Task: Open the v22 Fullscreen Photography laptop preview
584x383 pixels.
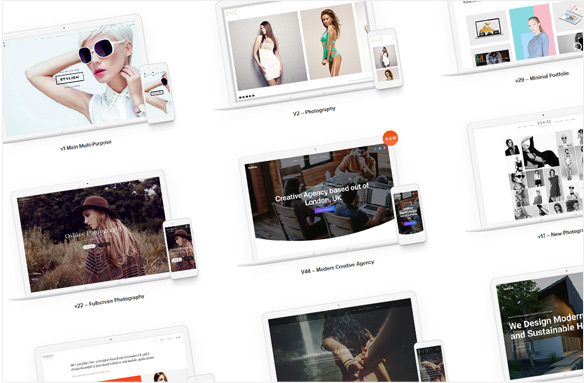Action: 91,234
